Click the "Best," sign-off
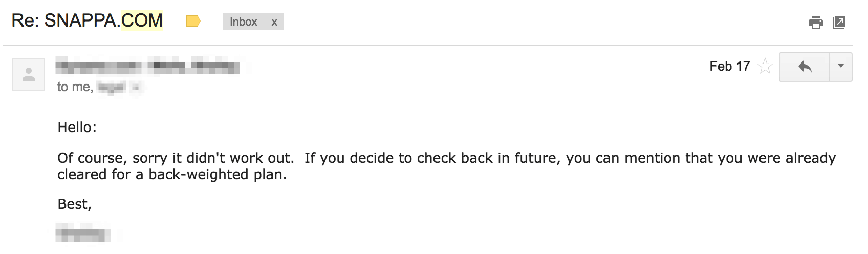Image resolution: width=868 pixels, height=254 pixels. tap(75, 204)
